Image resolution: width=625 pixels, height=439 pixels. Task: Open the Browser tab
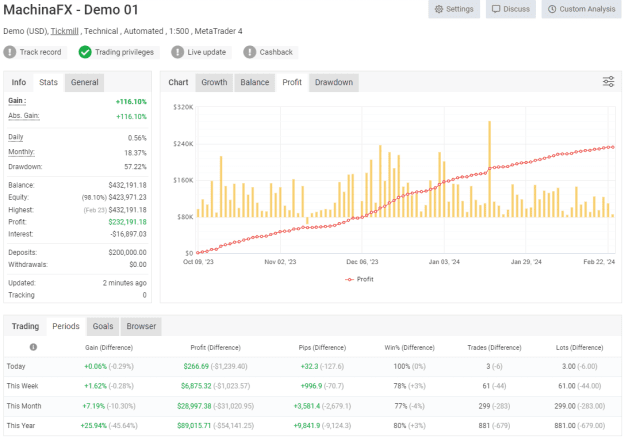point(141,326)
